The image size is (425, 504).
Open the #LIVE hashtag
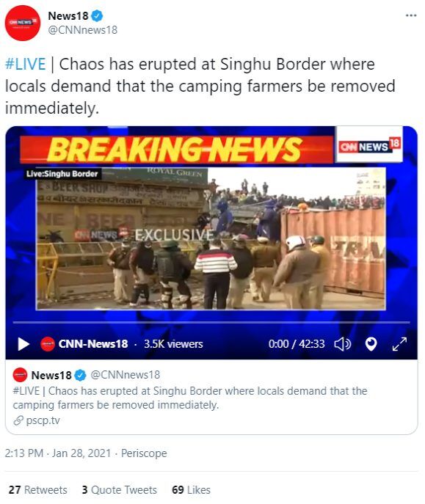(26, 64)
